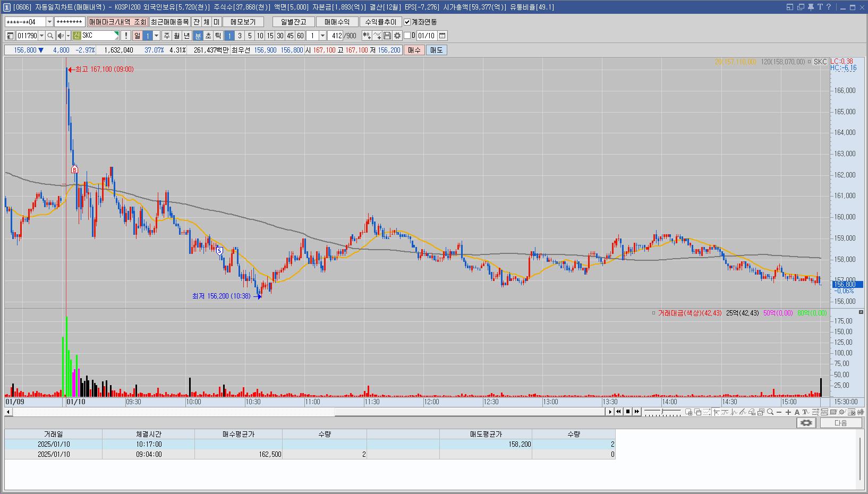Expand the speaker options dropdown arrow
868x494 pixels.
click(x=68, y=36)
